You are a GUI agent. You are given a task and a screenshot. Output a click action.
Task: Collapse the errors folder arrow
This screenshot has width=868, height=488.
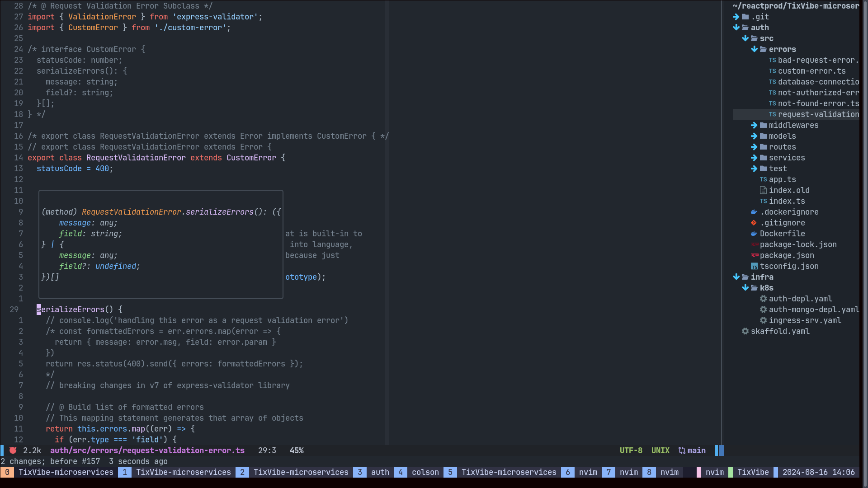click(754, 49)
